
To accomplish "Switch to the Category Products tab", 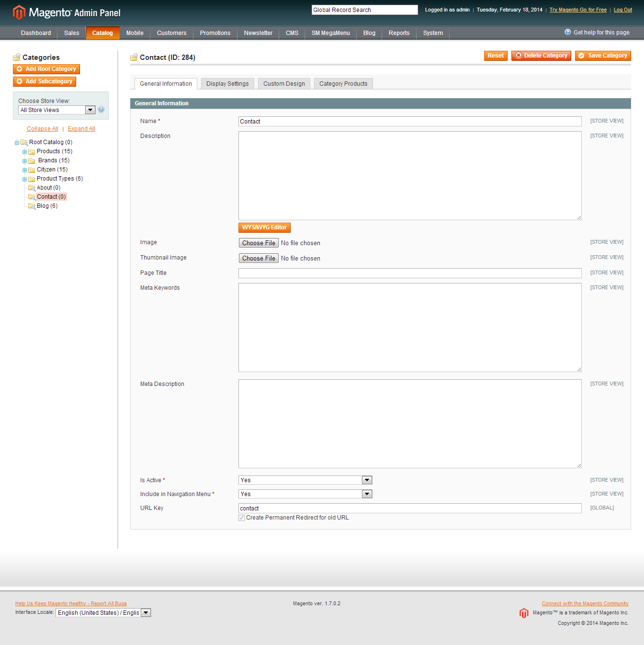I will tap(343, 84).
